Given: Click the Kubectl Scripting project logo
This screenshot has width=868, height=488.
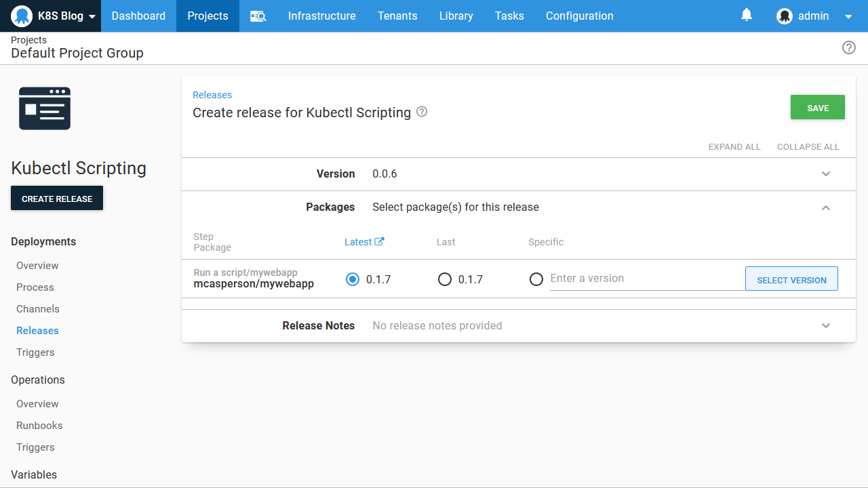Looking at the screenshot, I should tap(45, 108).
